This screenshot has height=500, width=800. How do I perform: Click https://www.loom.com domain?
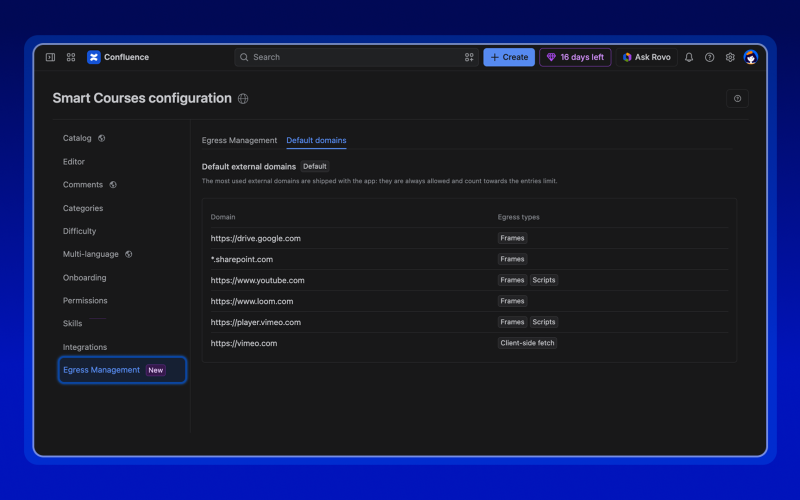click(x=252, y=301)
